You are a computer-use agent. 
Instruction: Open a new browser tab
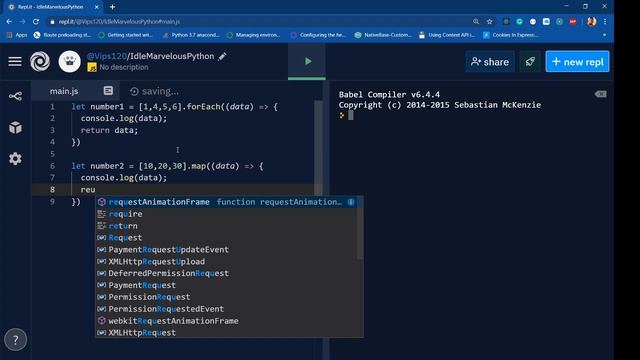[112, 7]
